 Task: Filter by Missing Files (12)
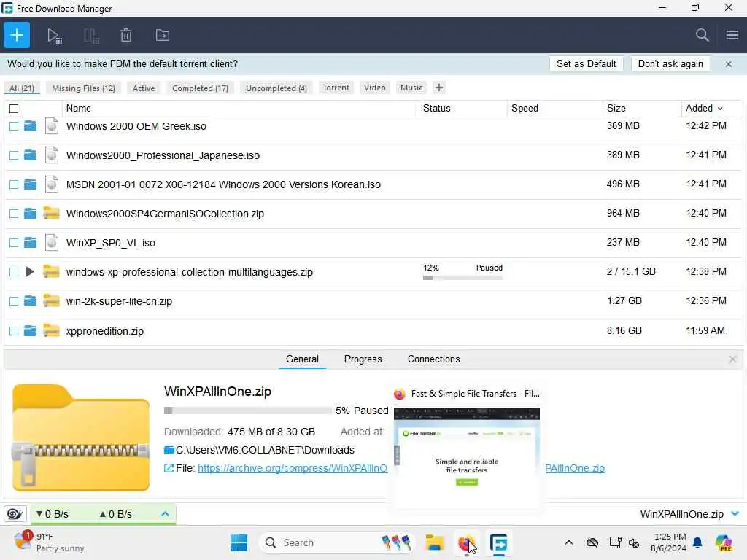[83, 88]
